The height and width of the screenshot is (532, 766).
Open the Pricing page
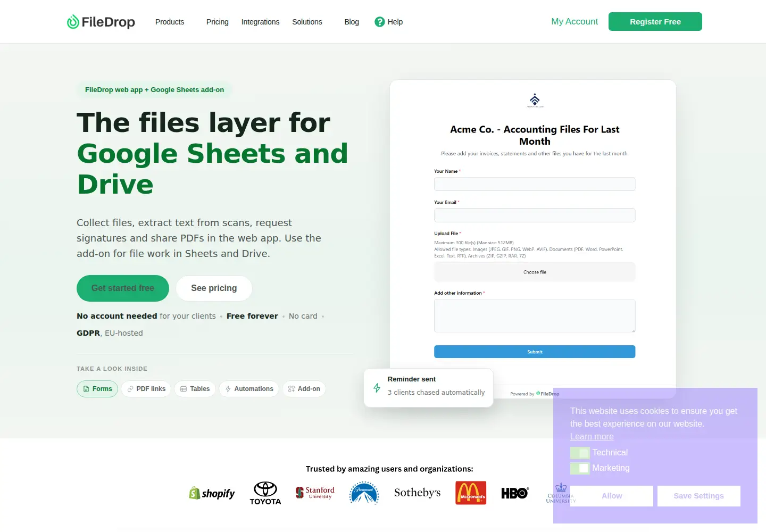[x=218, y=22]
